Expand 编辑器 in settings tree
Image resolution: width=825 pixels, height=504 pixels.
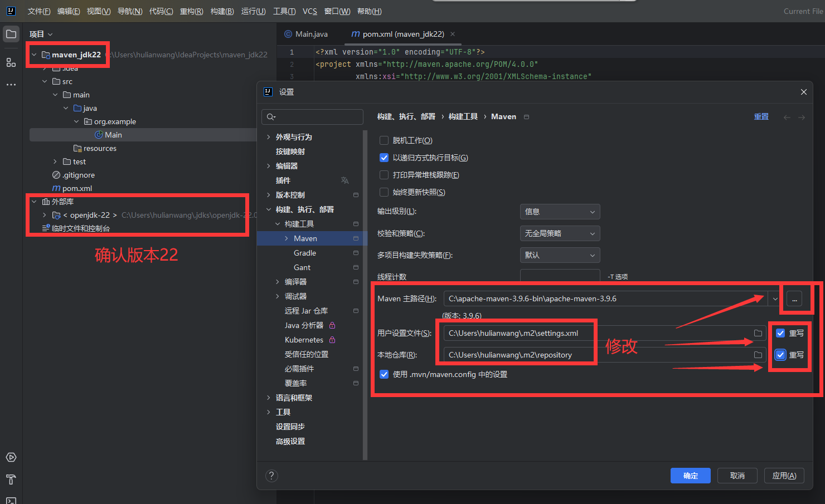[269, 166]
